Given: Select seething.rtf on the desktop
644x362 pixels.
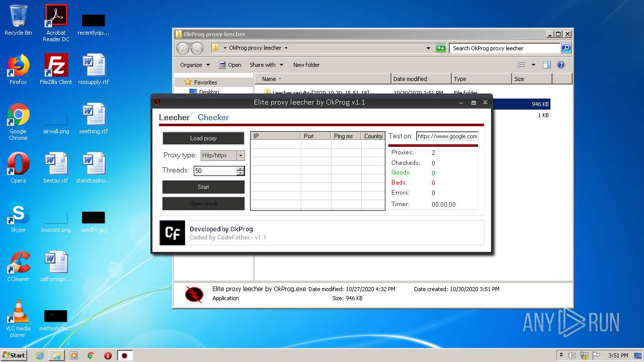Looking at the screenshot, I should (x=94, y=119).
